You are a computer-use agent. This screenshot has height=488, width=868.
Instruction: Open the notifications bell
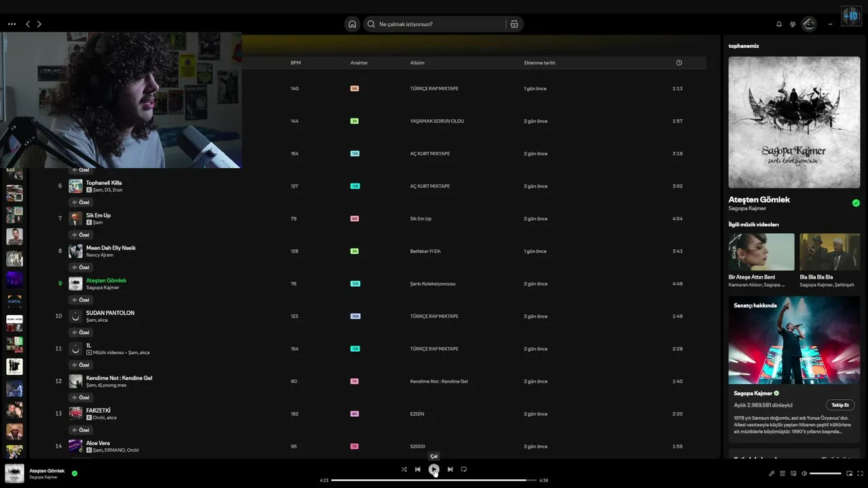coord(779,24)
